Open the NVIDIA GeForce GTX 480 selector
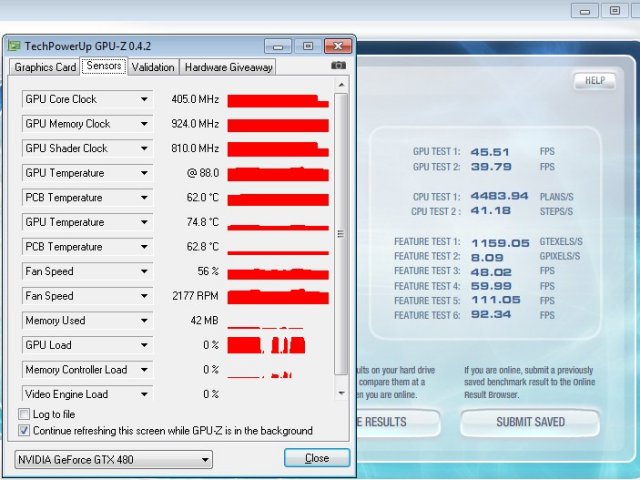This screenshot has height=480, width=640. 113,460
